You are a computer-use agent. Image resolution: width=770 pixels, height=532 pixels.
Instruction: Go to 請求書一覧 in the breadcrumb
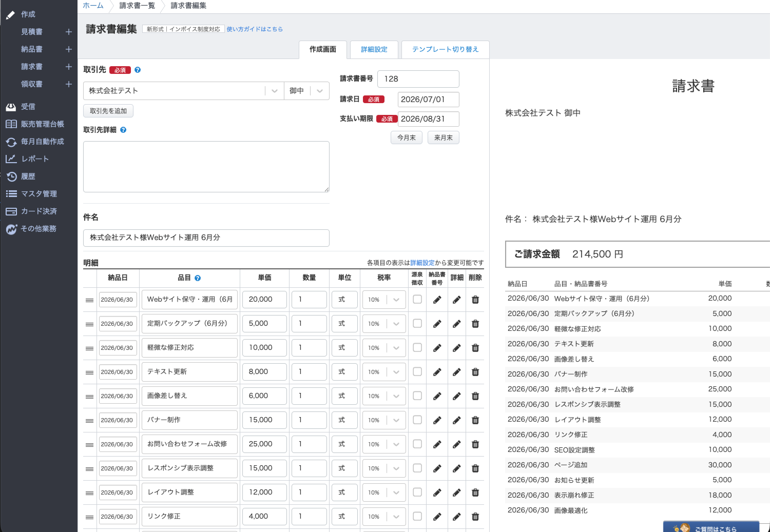tap(137, 5)
